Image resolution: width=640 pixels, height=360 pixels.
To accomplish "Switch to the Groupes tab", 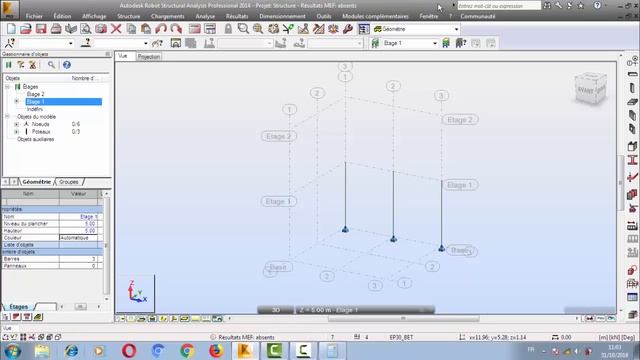I will 69,182.
